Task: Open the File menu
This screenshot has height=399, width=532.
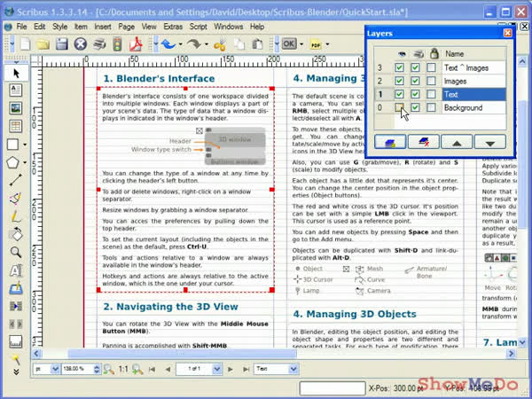Action: click(21, 27)
